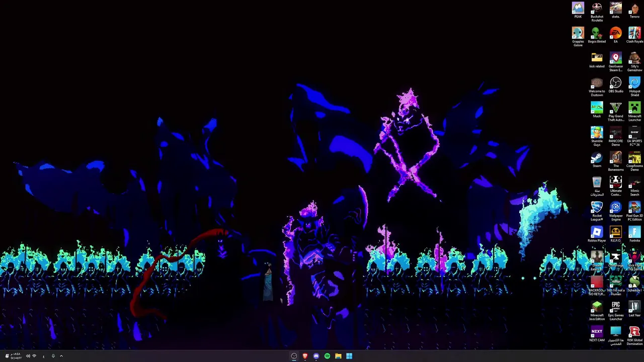Select the No, I'm not a Human icon
This screenshot has height=362, width=644.
(x=615, y=286)
